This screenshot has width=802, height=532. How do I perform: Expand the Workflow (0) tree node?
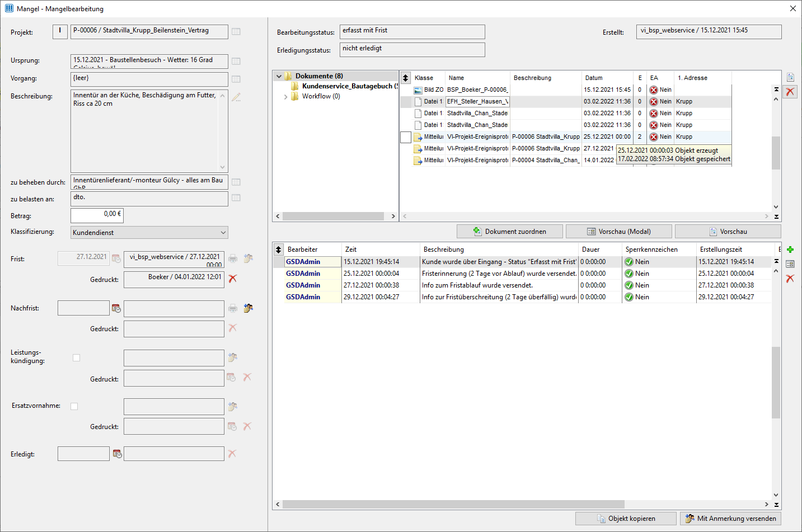click(285, 97)
